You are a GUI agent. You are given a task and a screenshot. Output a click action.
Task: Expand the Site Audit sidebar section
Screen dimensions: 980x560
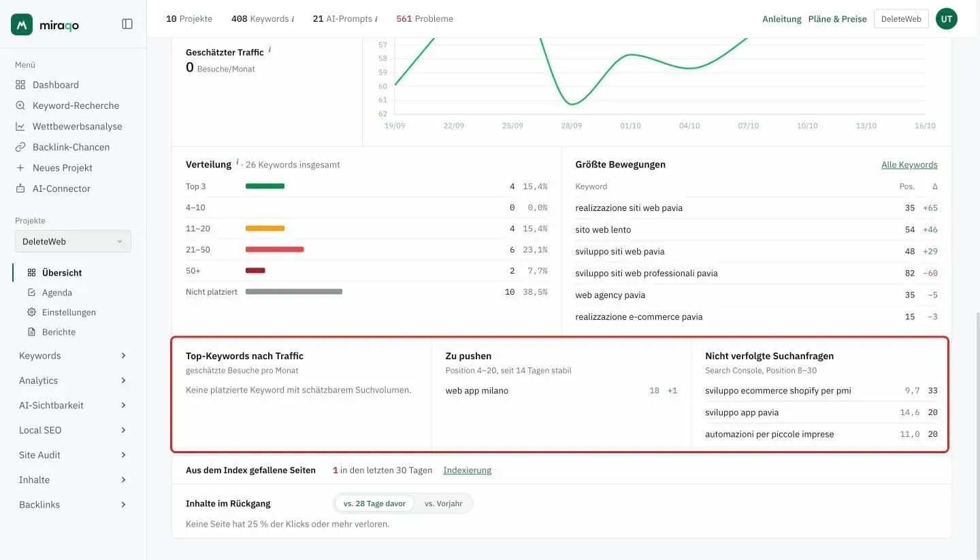(73, 455)
